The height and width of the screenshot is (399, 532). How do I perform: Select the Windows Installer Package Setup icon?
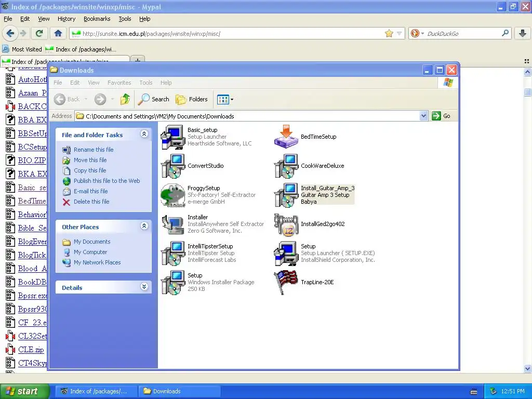coord(173,283)
